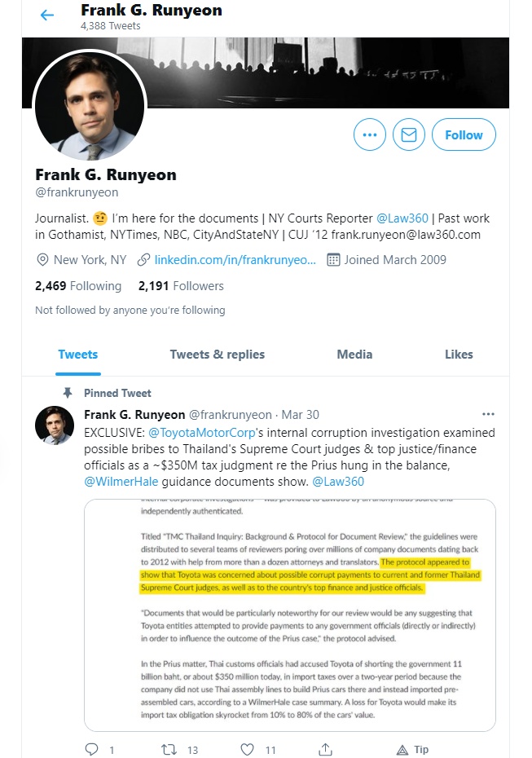532x758 pixels.
Task: Click the reply speech bubble icon
Action: (x=92, y=749)
